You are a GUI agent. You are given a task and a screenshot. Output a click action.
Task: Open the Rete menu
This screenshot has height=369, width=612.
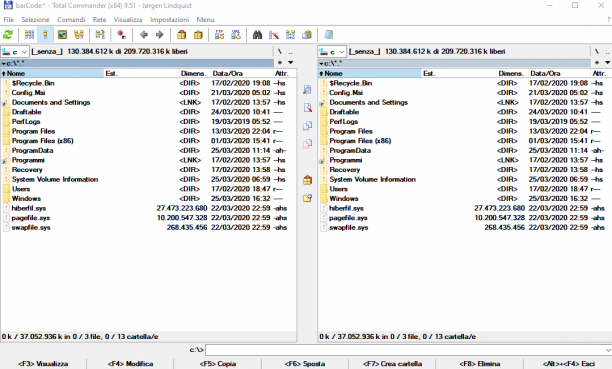pos(100,20)
